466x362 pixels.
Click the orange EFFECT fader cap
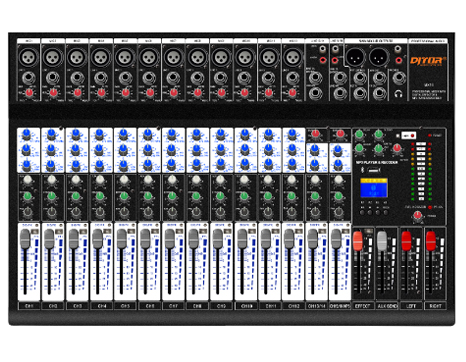(x=358, y=241)
